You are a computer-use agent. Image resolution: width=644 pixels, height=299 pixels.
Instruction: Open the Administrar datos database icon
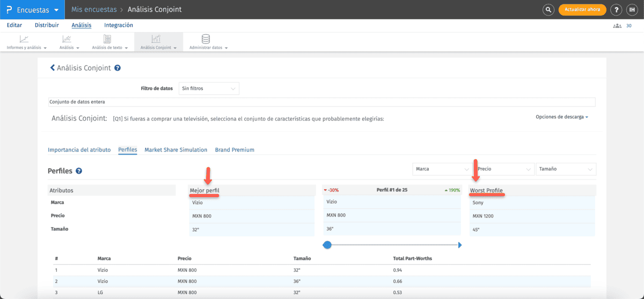pos(206,39)
